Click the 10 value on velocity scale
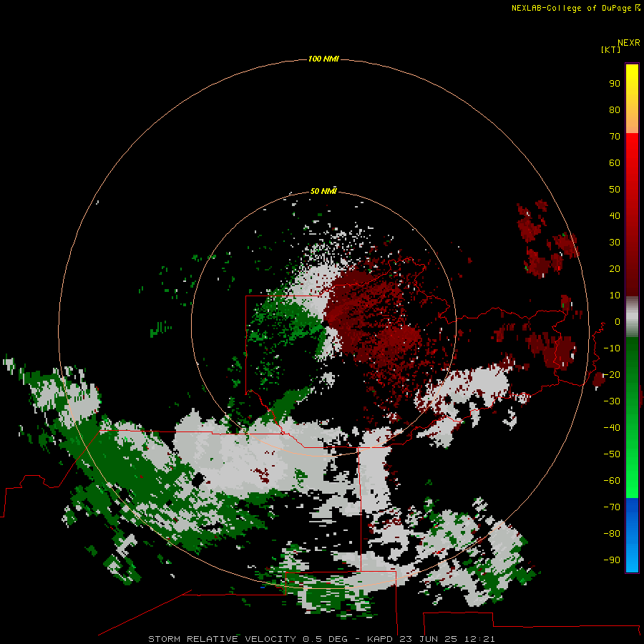 point(615,296)
